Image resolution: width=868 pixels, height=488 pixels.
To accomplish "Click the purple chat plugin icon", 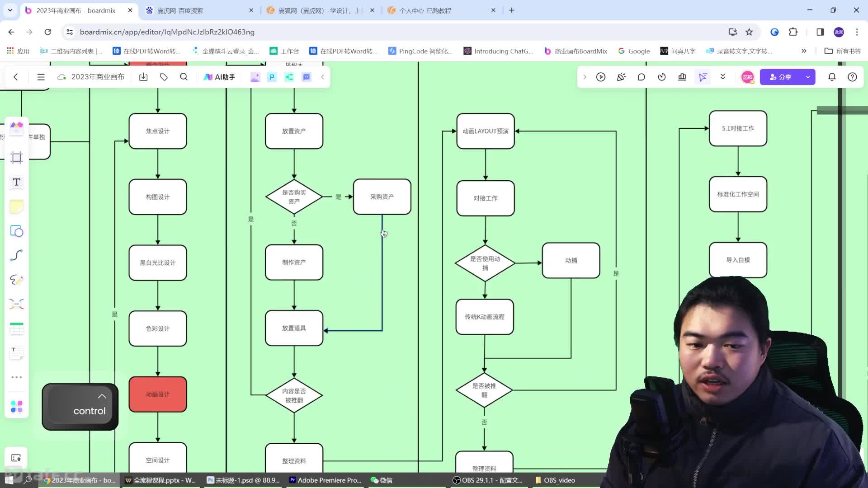I will (307, 77).
